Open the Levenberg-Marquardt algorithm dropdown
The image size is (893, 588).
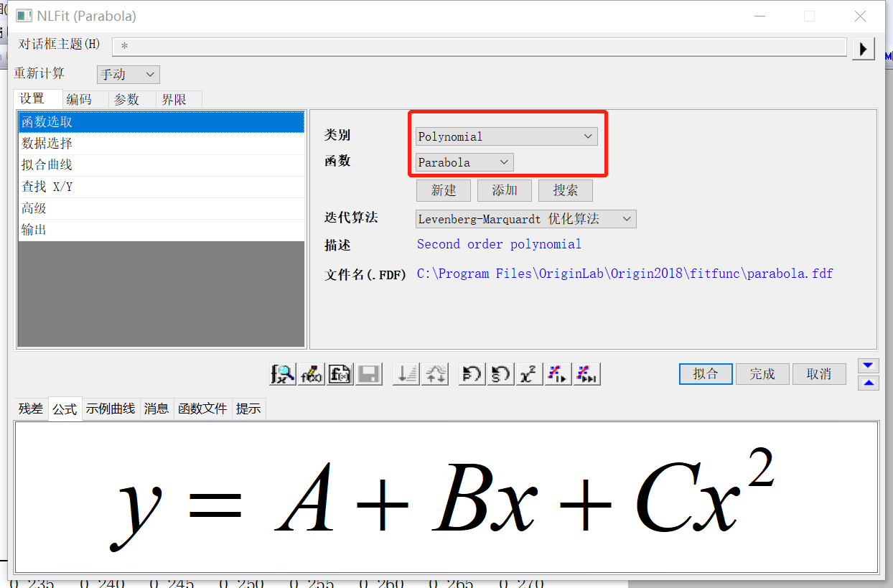pos(525,218)
